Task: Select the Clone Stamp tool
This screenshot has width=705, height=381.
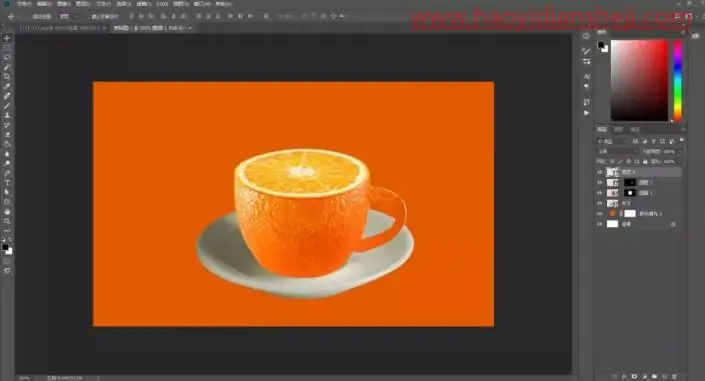Action: click(x=7, y=116)
